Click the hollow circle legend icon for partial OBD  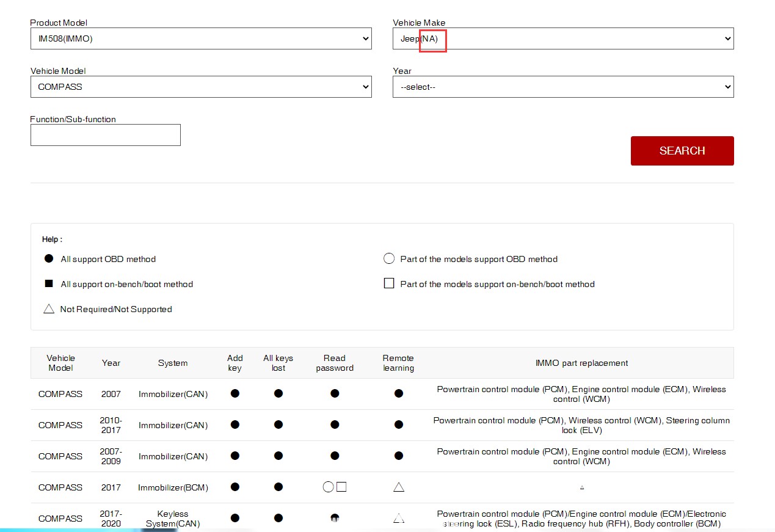click(x=389, y=258)
